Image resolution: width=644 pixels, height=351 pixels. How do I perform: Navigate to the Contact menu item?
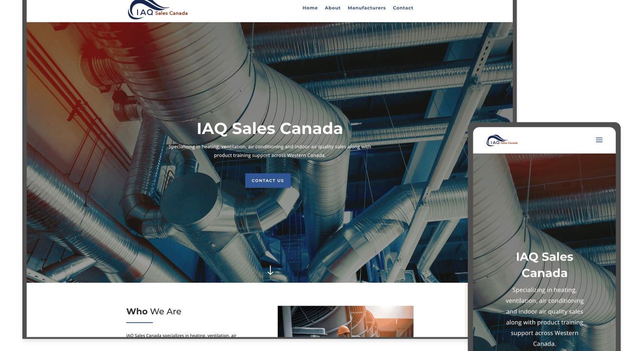[403, 8]
